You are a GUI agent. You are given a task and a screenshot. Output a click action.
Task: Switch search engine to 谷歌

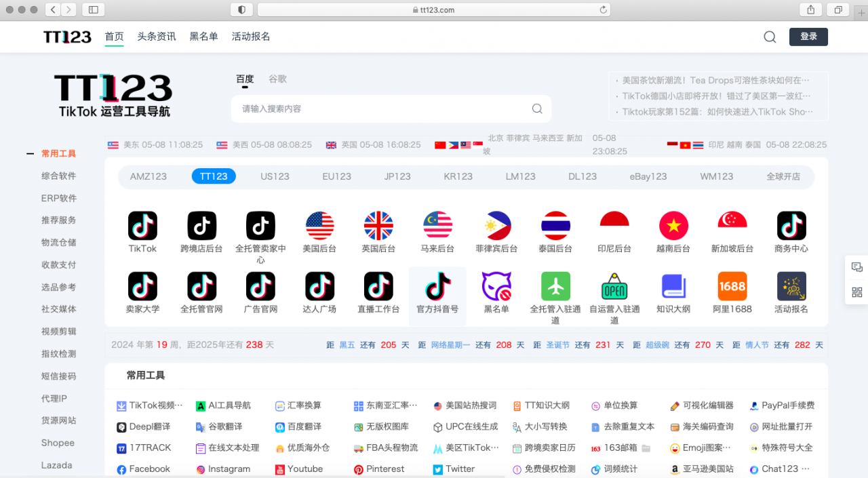click(x=277, y=79)
